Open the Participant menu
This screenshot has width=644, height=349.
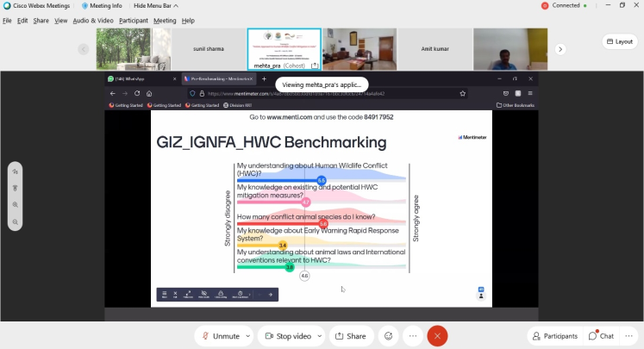134,21
